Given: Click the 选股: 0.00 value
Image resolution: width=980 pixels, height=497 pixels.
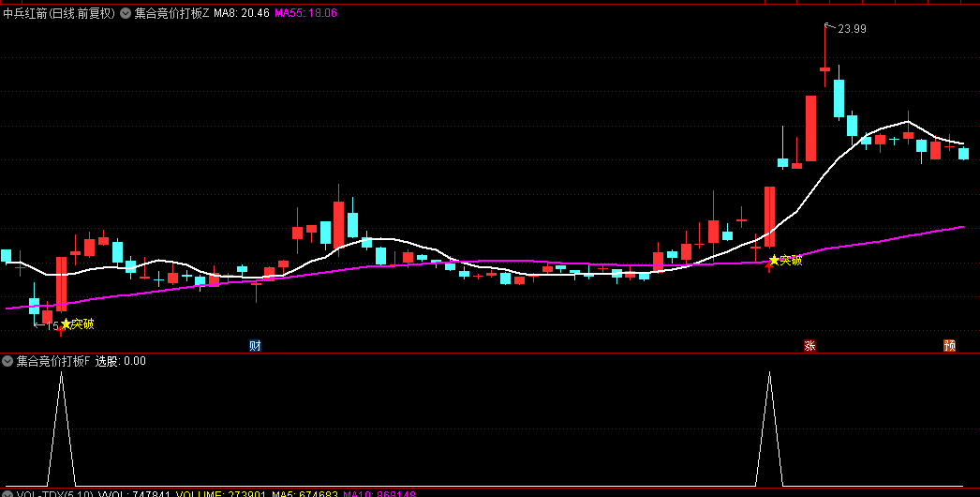Looking at the screenshot, I should [x=121, y=361].
